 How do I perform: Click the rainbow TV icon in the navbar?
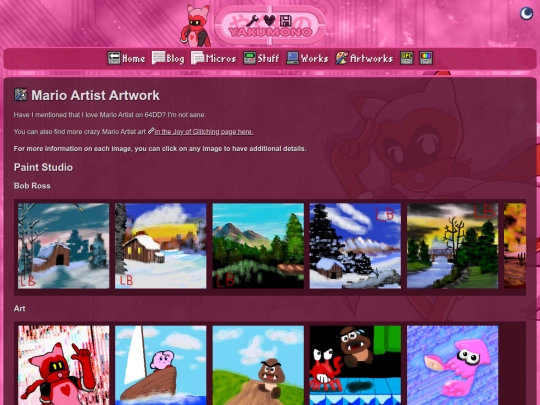(x=426, y=58)
